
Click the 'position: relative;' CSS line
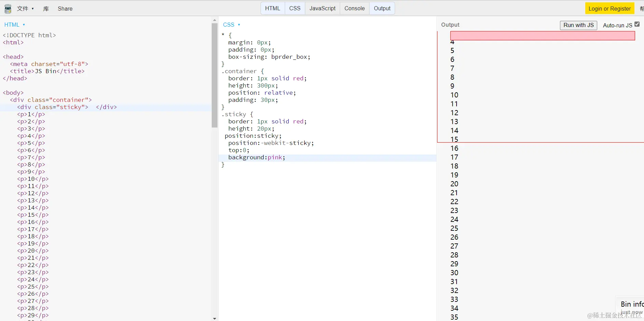tap(262, 93)
